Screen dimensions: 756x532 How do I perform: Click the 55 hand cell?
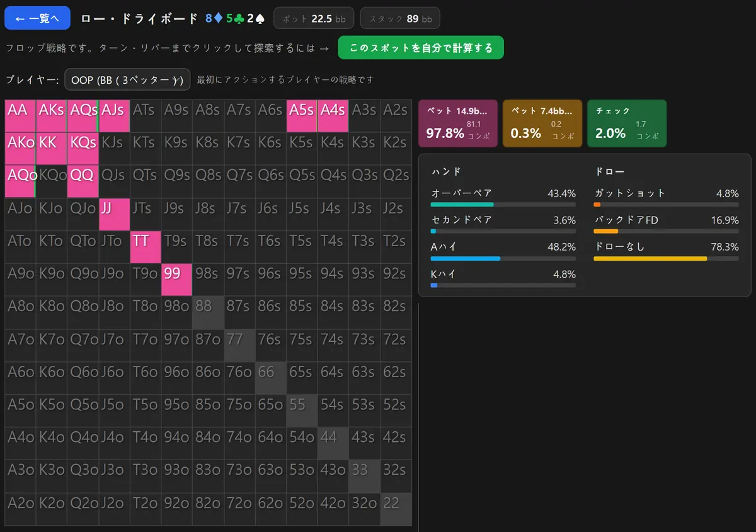pos(302,410)
